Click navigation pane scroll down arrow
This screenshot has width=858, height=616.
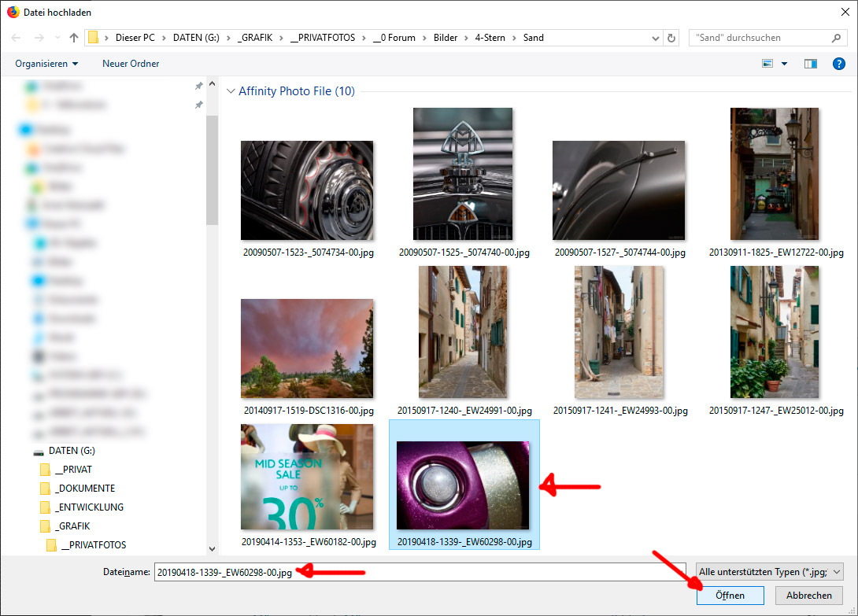pos(213,548)
